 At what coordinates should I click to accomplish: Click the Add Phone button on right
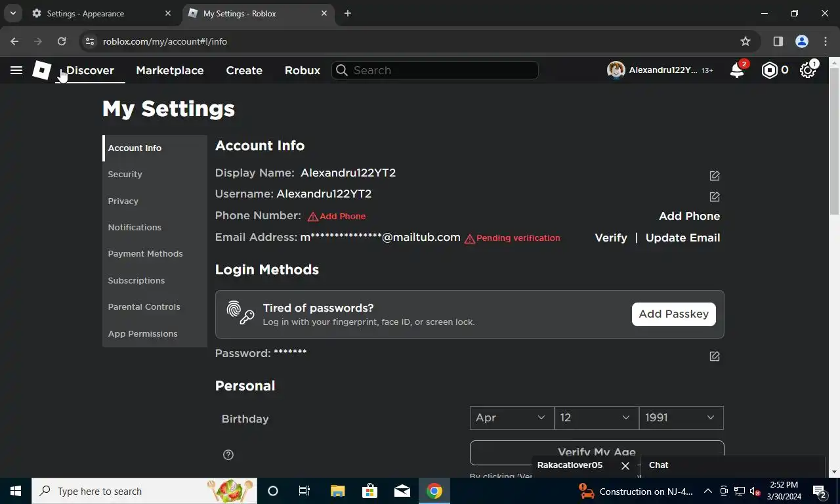[689, 217]
